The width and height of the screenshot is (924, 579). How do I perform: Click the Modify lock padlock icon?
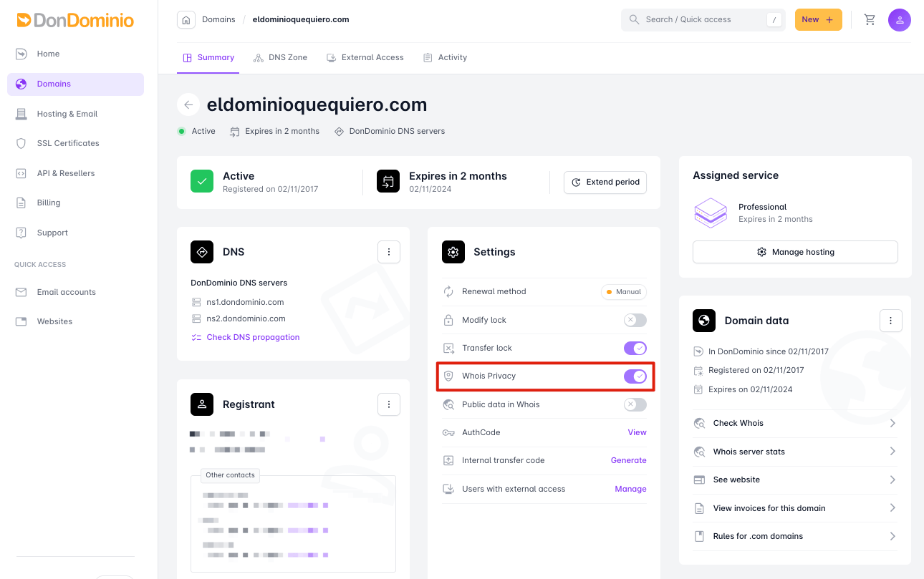click(x=448, y=320)
